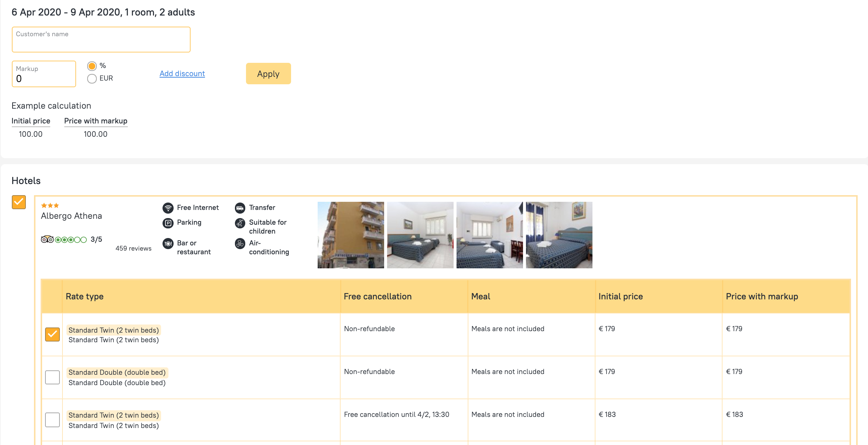Open the hotel building exterior photo
Screen dimensions: 868x445
[351, 235]
